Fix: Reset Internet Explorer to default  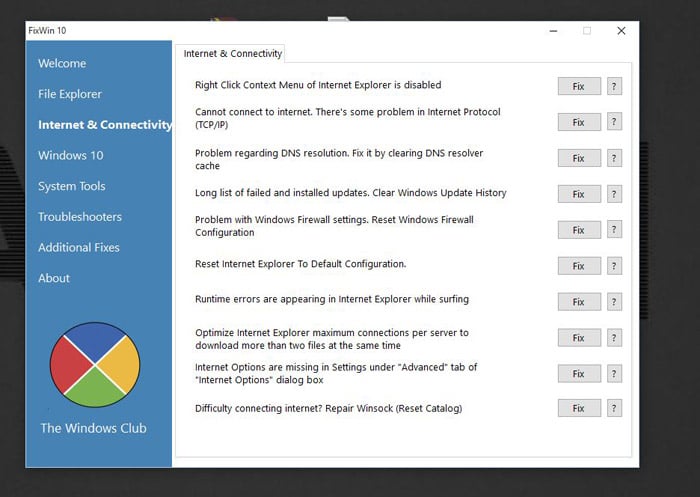tap(579, 266)
